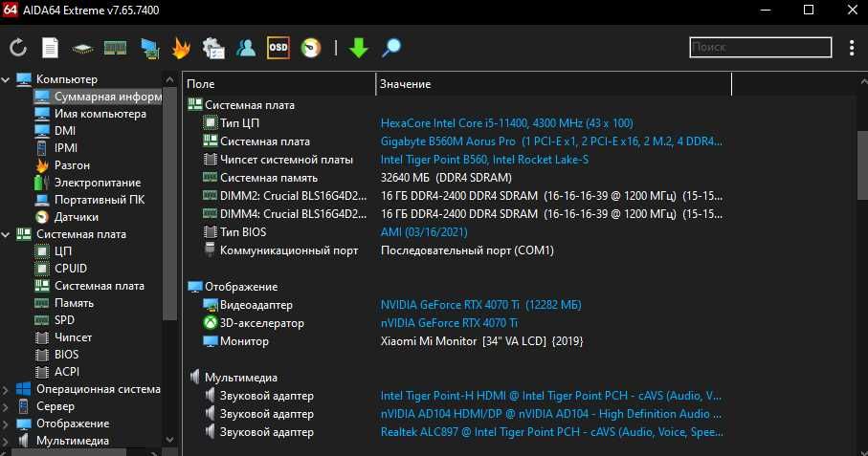Click inside the Поиск search field
The width and height of the screenshot is (868, 456).
pyautogui.click(x=761, y=47)
